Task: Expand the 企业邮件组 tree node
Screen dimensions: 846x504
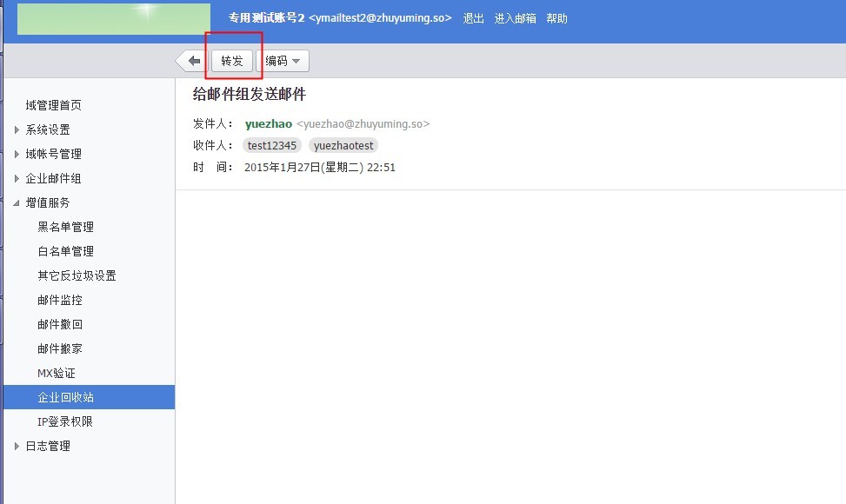Action: (x=17, y=179)
